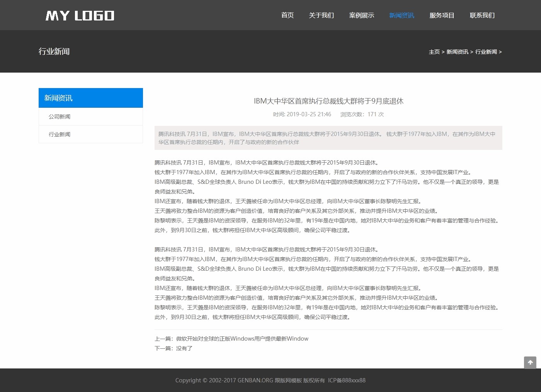Image resolution: width=541 pixels, height=392 pixels.
Task: Click the 新闻资讯 sidebar header
Action: coord(91,98)
